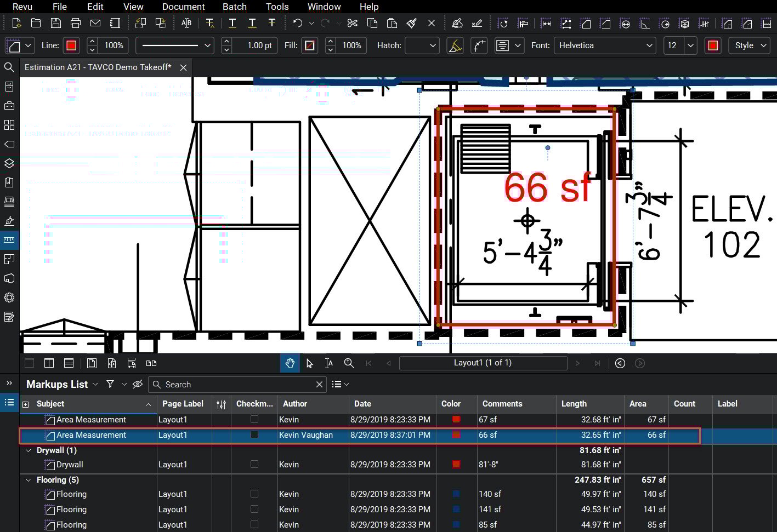
Task: Open the Layers panel
Action: (9, 163)
